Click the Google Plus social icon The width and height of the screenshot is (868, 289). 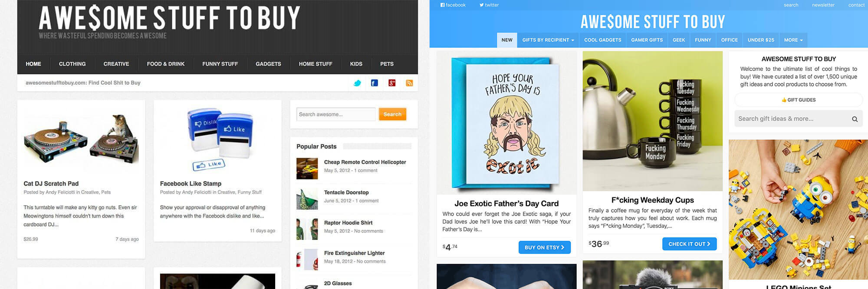coord(392,83)
